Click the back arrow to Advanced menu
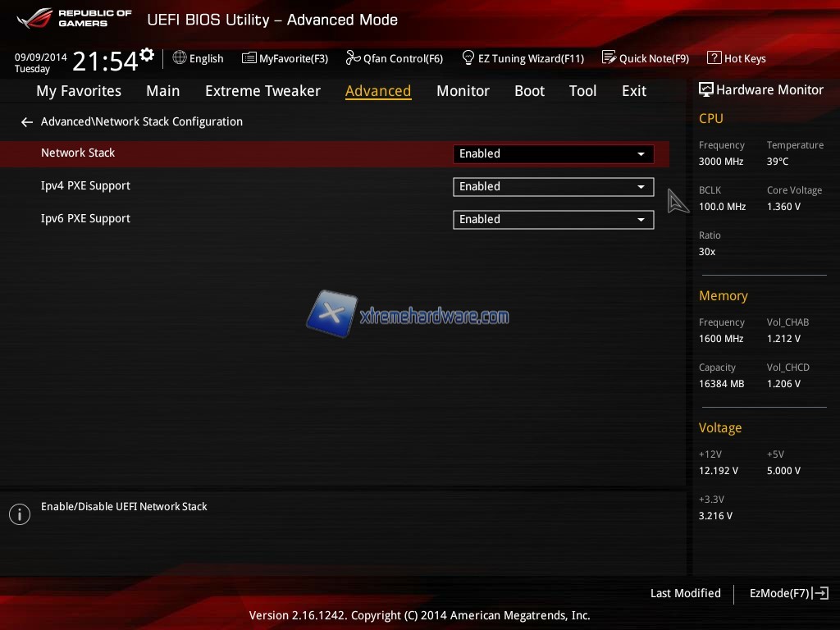The height and width of the screenshot is (630, 840). pyautogui.click(x=27, y=122)
